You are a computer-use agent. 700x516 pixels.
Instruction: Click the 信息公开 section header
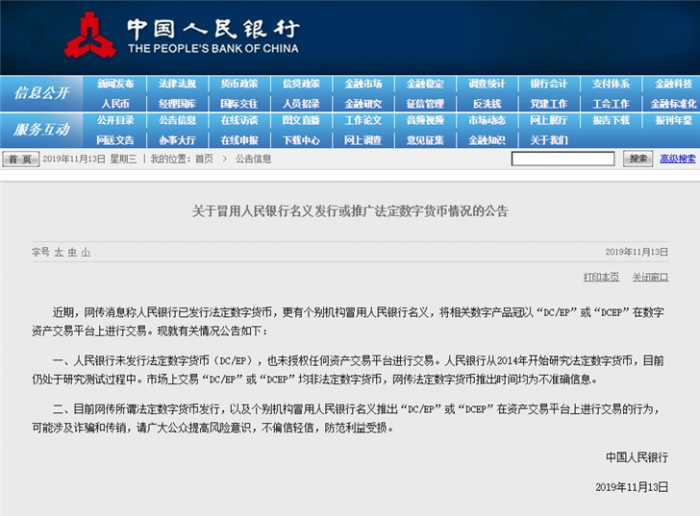click(42, 93)
